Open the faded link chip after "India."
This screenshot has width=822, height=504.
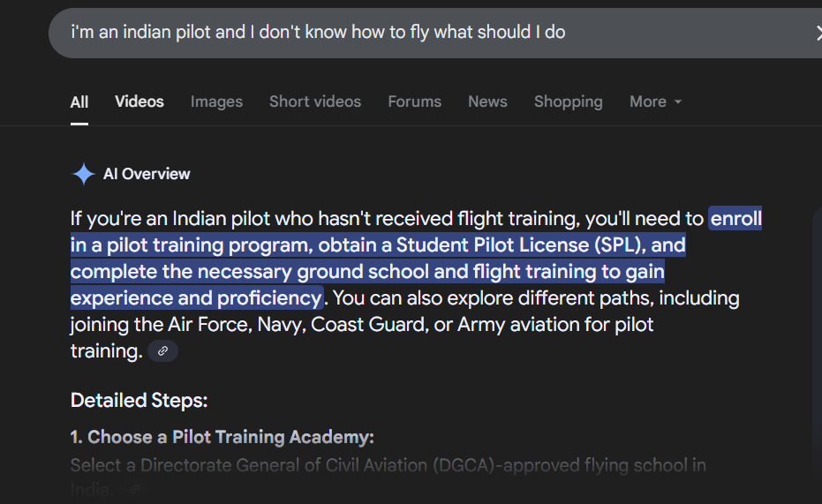click(x=135, y=489)
